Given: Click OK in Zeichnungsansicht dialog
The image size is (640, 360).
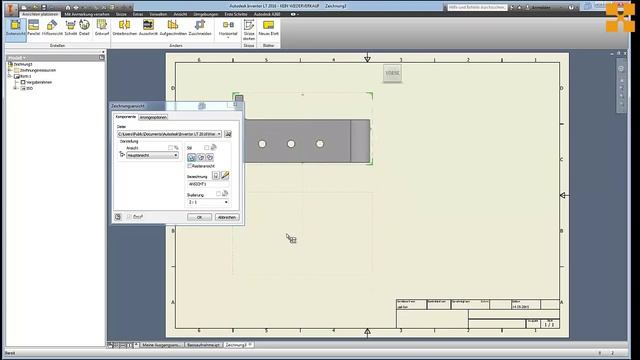Looking at the screenshot, I should [199, 217].
